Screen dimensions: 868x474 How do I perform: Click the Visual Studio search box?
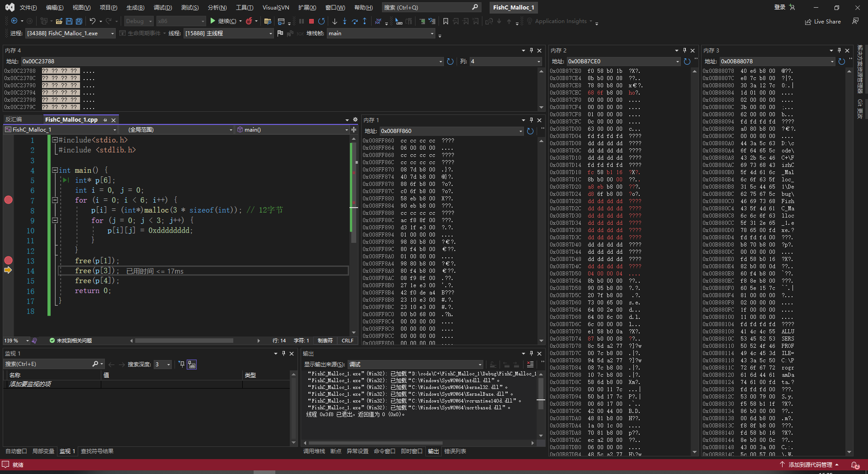coord(431,8)
